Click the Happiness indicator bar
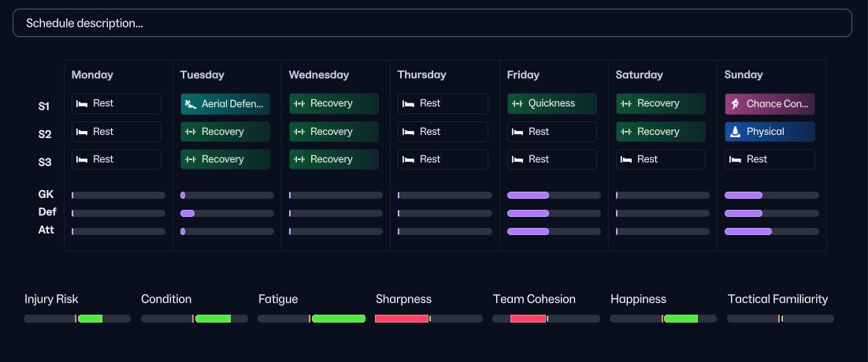This screenshot has height=362, width=868. point(663,319)
